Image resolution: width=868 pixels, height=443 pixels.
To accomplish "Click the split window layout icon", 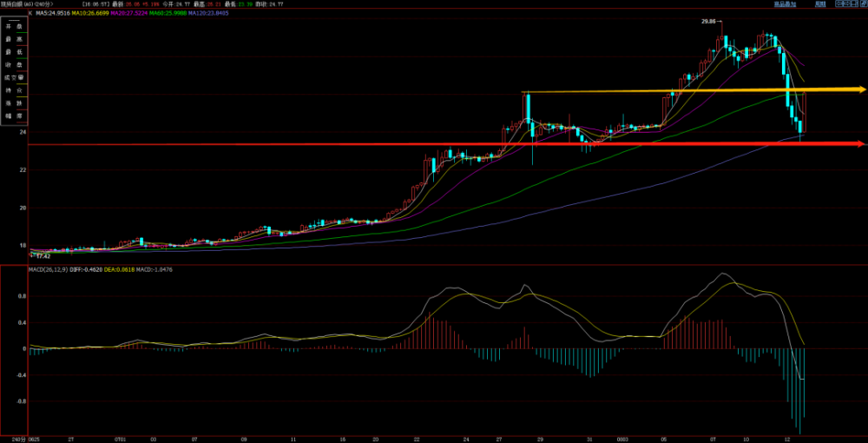I will coord(855,3).
